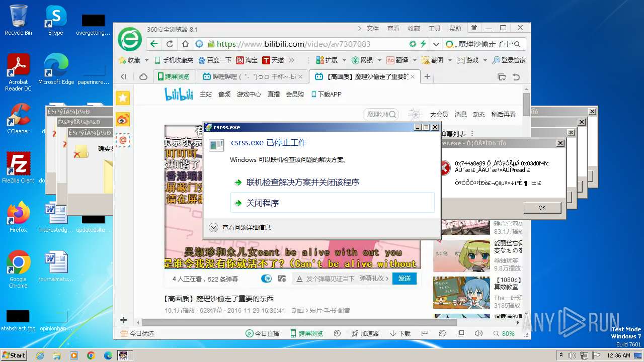Image resolution: width=644 pixels, height=362 pixels.
Task: Click the bilibili logo
Action: [x=179, y=94]
